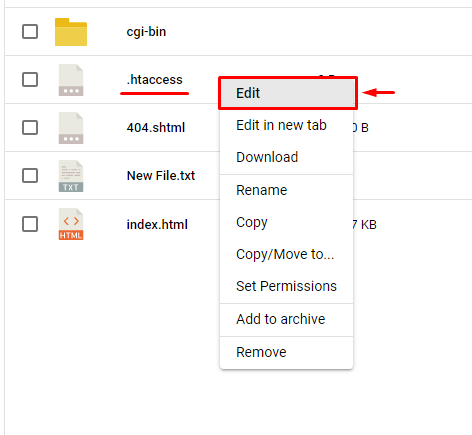The image size is (472, 435).
Task: Choose Rename from the menu
Action: [x=287, y=190]
